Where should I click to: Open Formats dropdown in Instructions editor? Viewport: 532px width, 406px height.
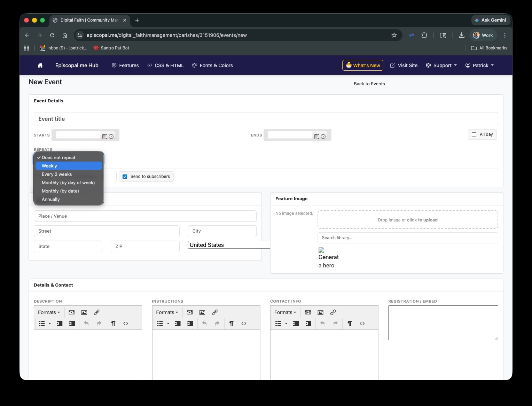[167, 312]
